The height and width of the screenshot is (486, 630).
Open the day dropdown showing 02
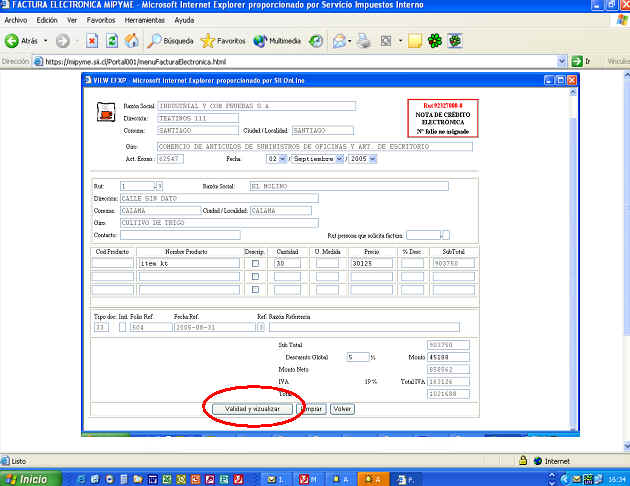[x=281, y=158]
